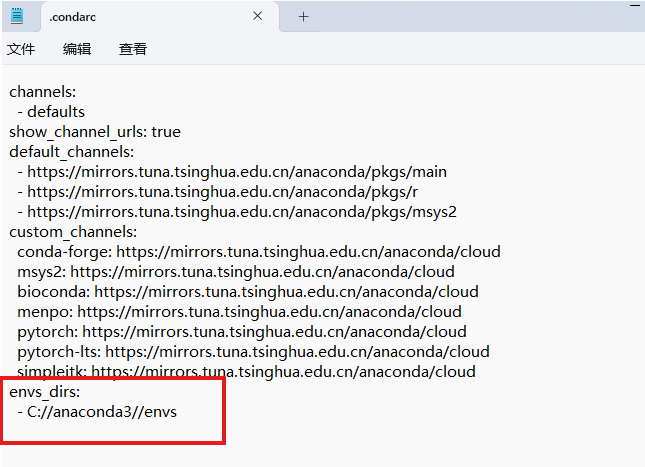Click the pkgs/main mirror URL line
This screenshot has height=467, width=645.
coord(232,172)
